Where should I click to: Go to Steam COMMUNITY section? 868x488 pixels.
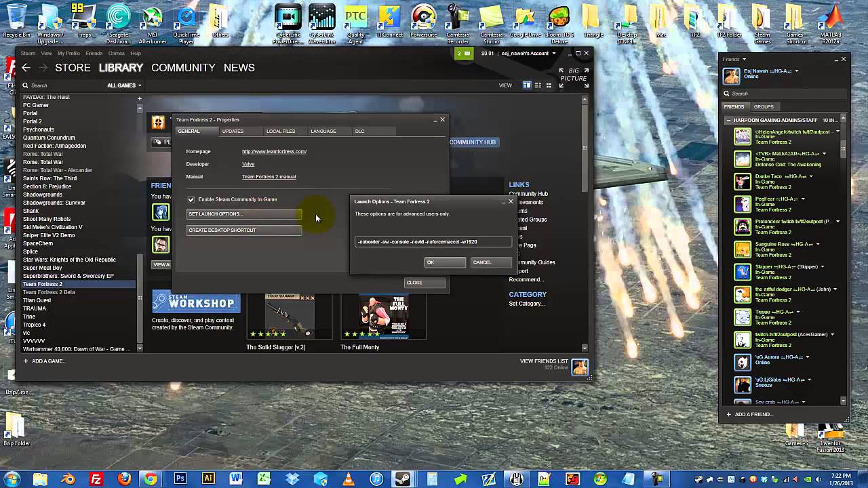click(183, 68)
